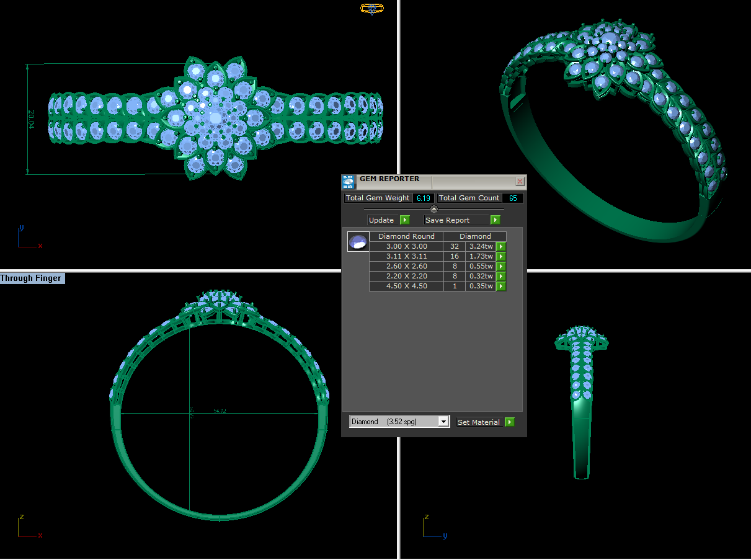Click the '3.24tw' weight cell

click(x=481, y=246)
